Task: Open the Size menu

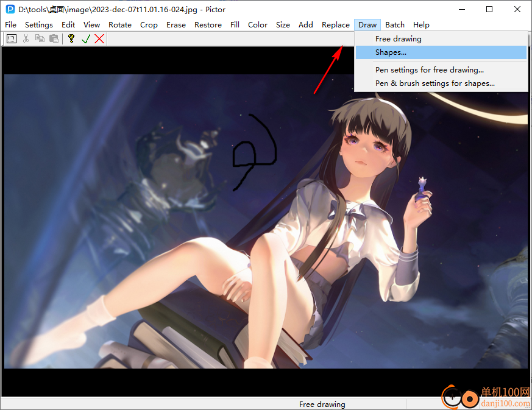Action: (283, 25)
